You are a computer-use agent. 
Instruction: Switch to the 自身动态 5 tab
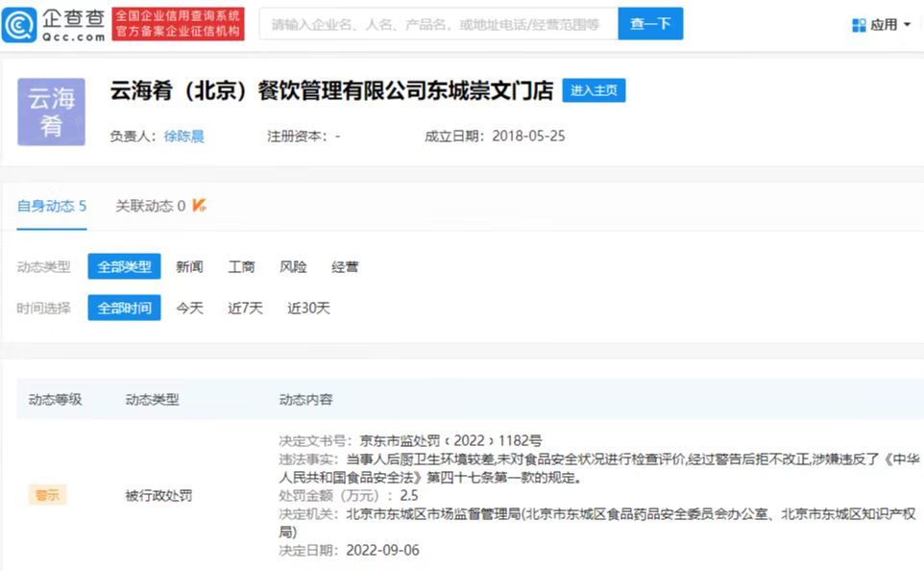tap(52, 206)
